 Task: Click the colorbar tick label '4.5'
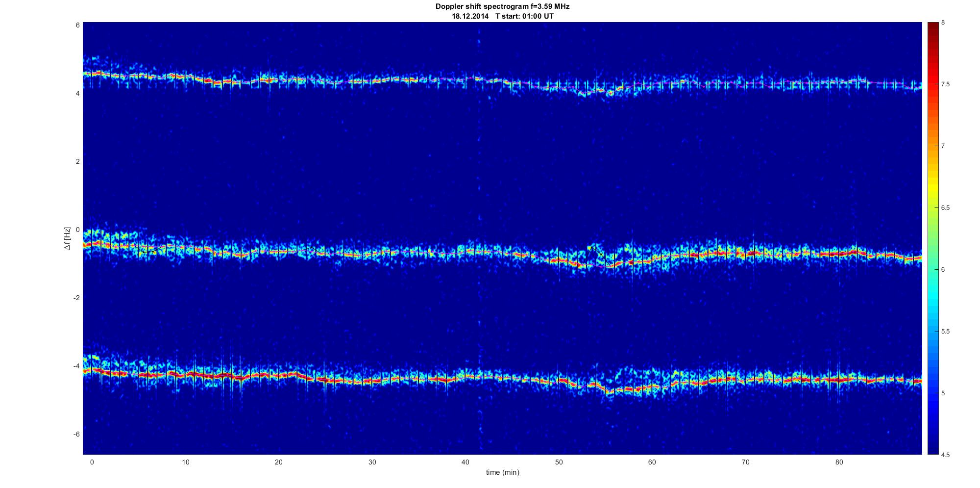945,455
